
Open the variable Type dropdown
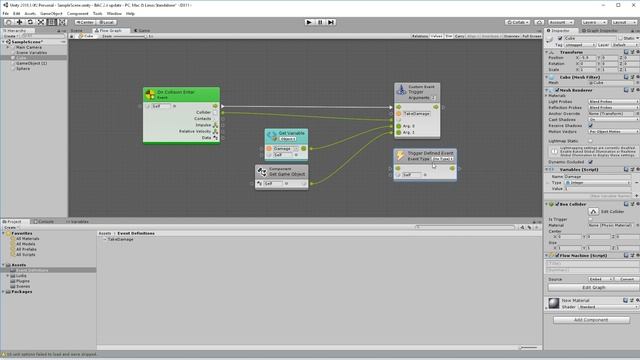[597, 183]
